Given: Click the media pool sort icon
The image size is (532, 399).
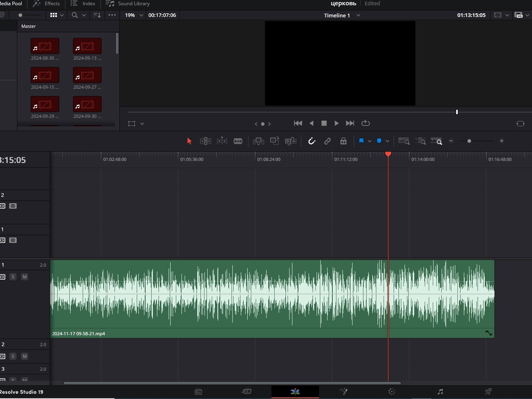Looking at the screenshot, I should tap(97, 15).
